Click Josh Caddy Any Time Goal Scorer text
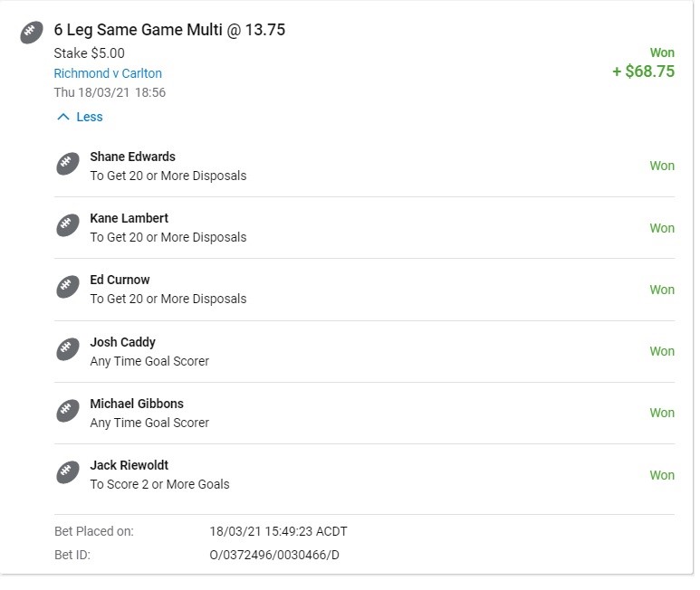700x590 pixels. (149, 361)
